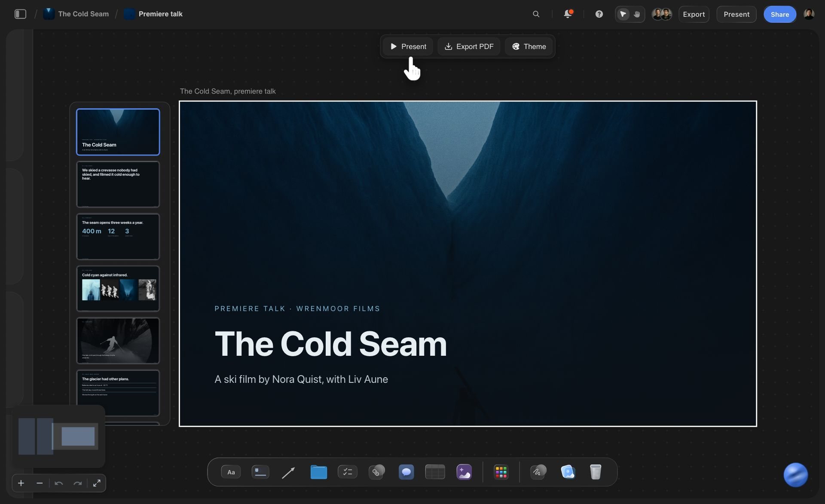Select the arrow line tool
The image size is (825, 504).
click(x=288, y=473)
